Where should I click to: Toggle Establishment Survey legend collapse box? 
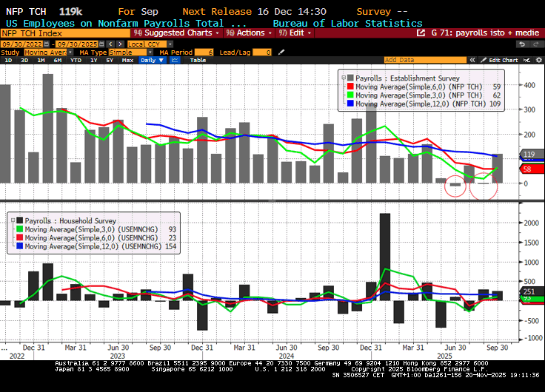343,78
